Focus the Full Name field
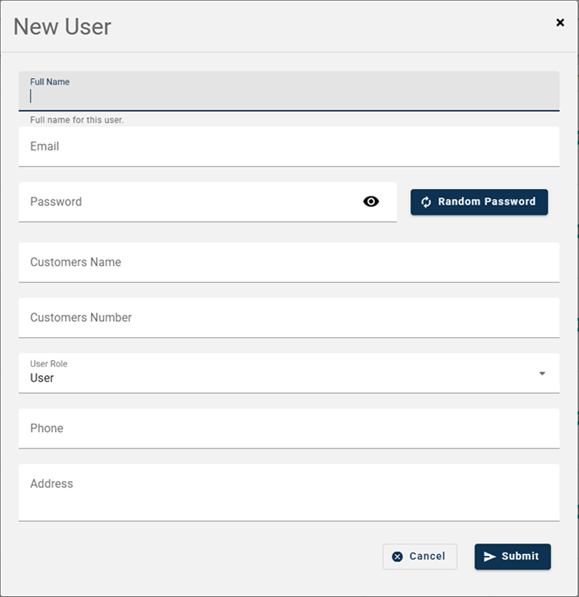The height and width of the screenshot is (597, 579). click(x=289, y=91)
